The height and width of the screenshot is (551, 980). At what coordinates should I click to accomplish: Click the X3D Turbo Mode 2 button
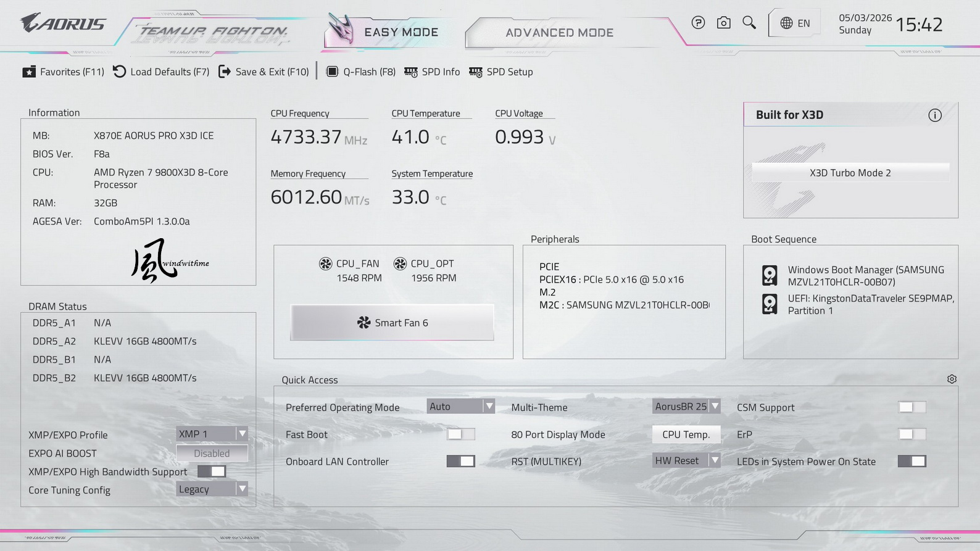[x=850, y=173]
